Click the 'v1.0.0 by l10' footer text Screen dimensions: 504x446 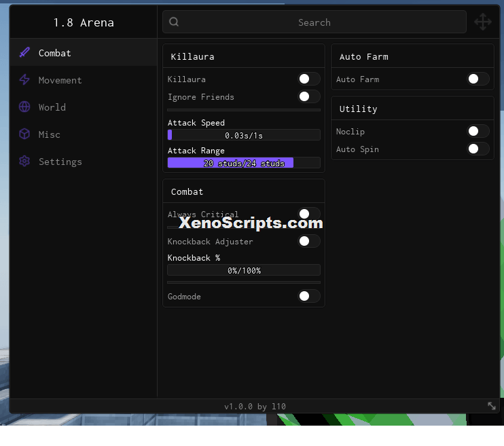(255, 407)
